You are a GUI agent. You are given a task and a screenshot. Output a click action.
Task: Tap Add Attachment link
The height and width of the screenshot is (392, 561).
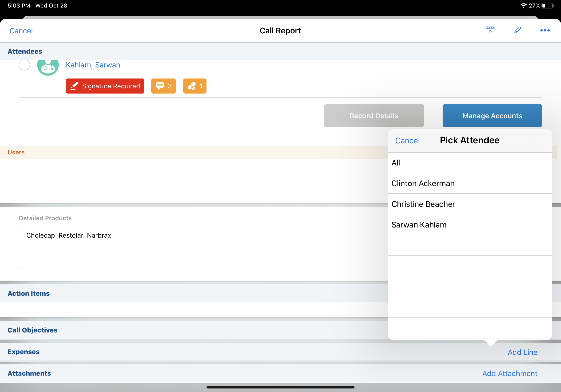click(510, 373)
